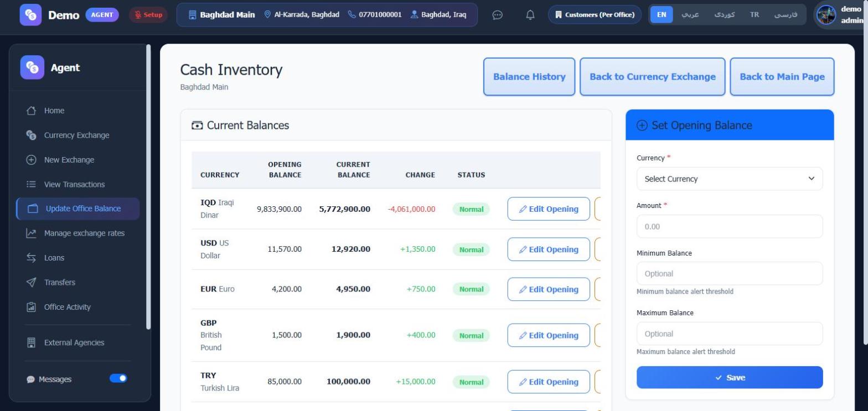Click Edit Opening for EUR row
Viewport: 868px width, 411px height.
coord(549,289)
